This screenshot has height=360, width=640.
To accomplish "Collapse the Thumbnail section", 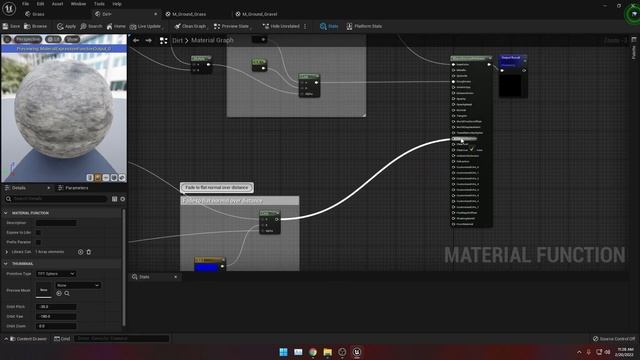I will click(6, 264).
